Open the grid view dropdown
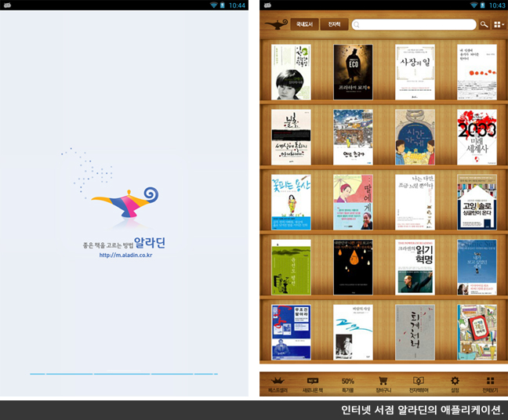 499,24
